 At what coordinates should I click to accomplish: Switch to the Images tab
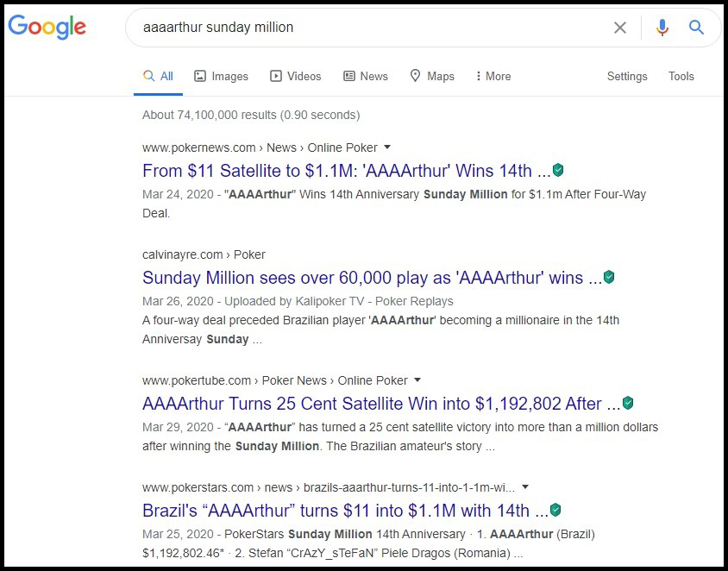pyautogui.click(x=221, y=76)
